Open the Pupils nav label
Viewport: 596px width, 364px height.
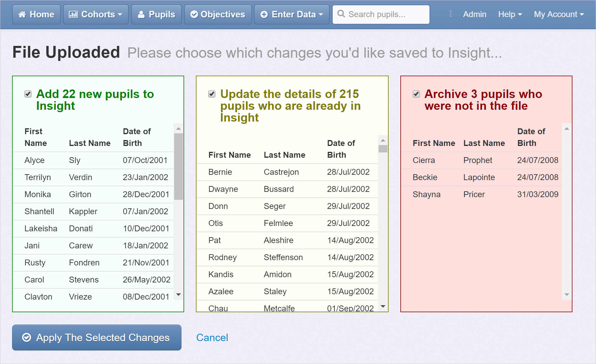click(162, 14)
